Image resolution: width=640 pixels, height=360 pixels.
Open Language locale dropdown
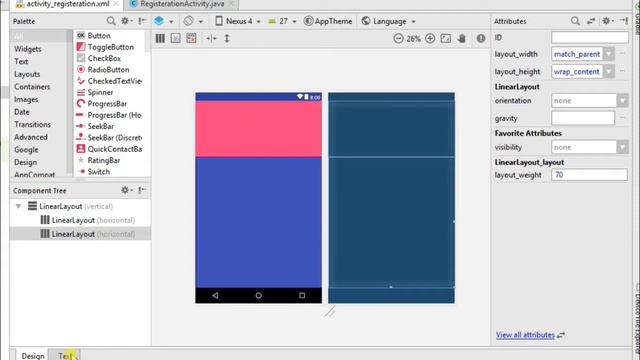click(389, 21)
